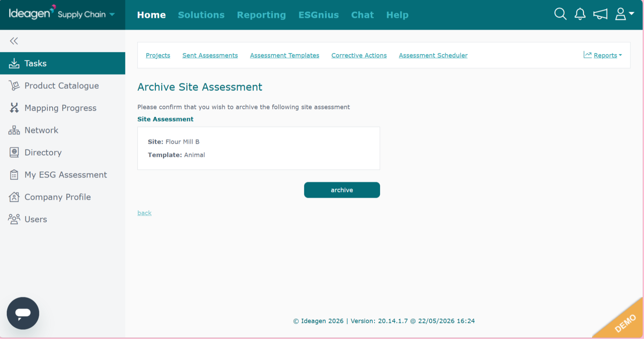Viewport: 644px width, 339px height.
Task: Open the Sent Assessments link
Action: click(210, 55)
